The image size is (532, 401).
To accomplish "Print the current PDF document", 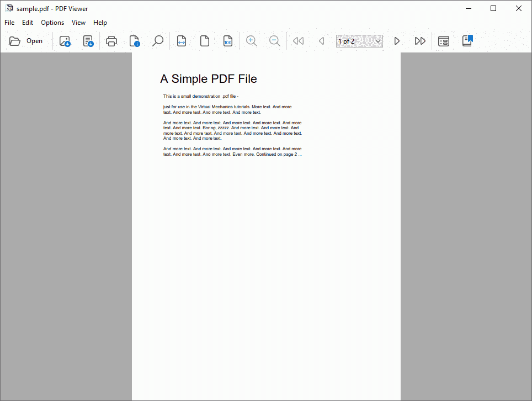I will click(x=111, y=40).
